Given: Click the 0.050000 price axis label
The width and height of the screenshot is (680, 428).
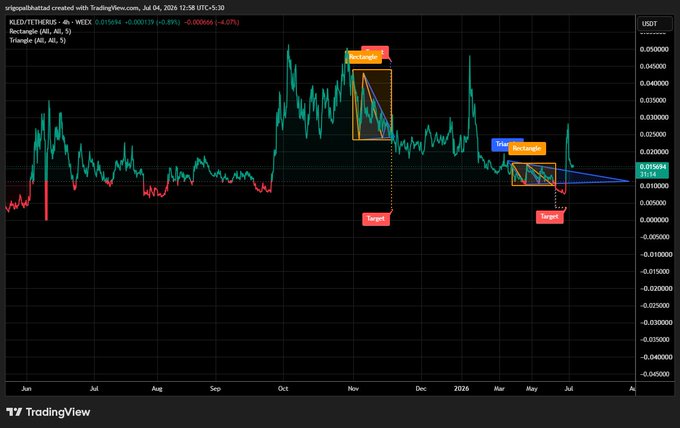Looking at the screenshot, I should click(x=654, y=49).
